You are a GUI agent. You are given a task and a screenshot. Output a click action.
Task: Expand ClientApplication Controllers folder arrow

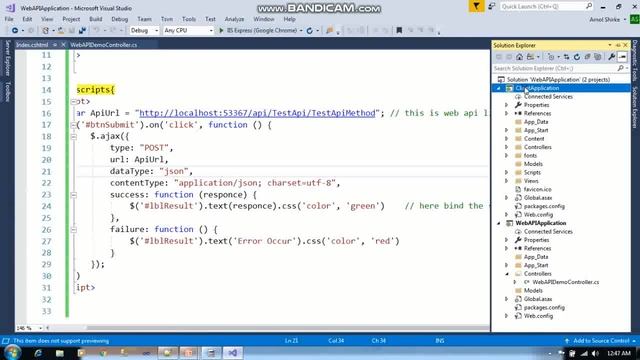point(507,147)
